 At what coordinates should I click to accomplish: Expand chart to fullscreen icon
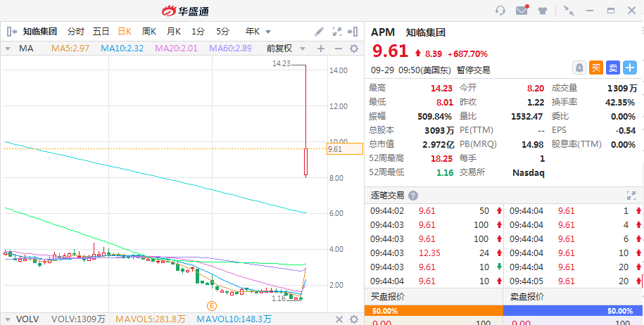pyautogui.click(x=337, y=32)
